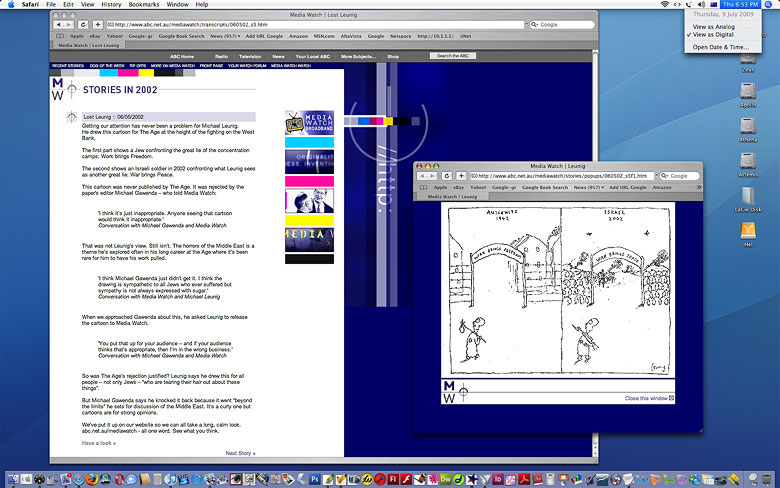Click RECENT STORIES in Media Watch nav
Screen dimensions: 780x488
[x=68, y=66]
